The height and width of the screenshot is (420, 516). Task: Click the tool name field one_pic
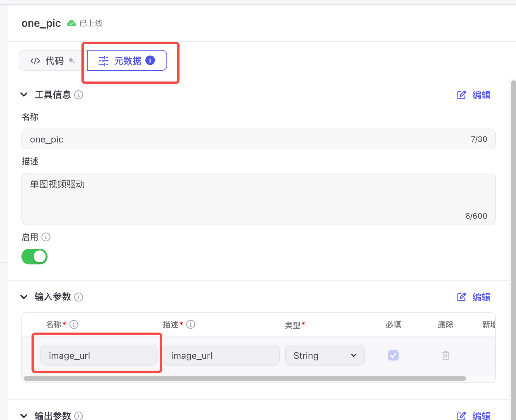point(258,139)
